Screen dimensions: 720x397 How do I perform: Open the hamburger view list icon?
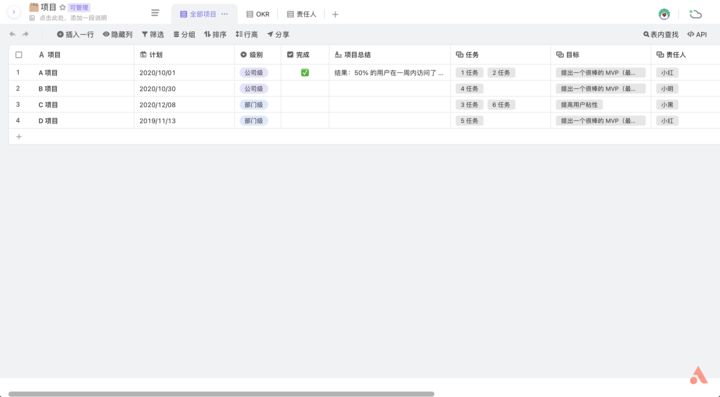point(155,13)
